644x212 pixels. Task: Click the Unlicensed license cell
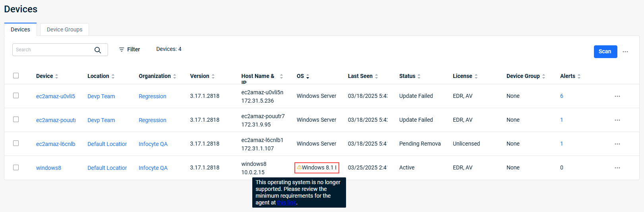(466, 144)
